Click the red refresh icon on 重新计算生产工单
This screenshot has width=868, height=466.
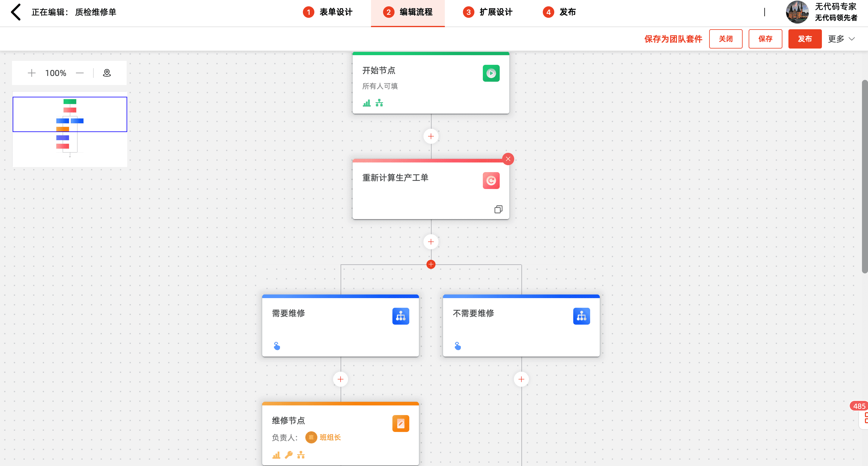click(491, 181)
